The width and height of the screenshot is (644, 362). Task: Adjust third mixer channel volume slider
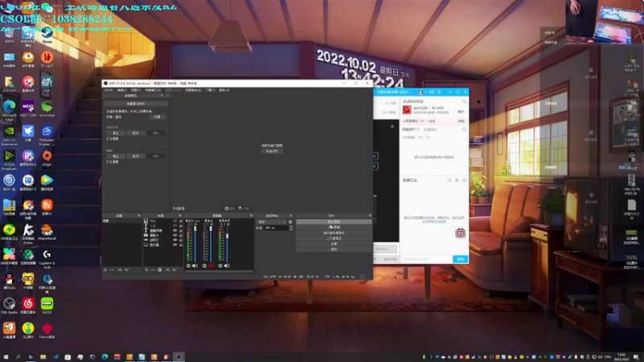[227, 243]
